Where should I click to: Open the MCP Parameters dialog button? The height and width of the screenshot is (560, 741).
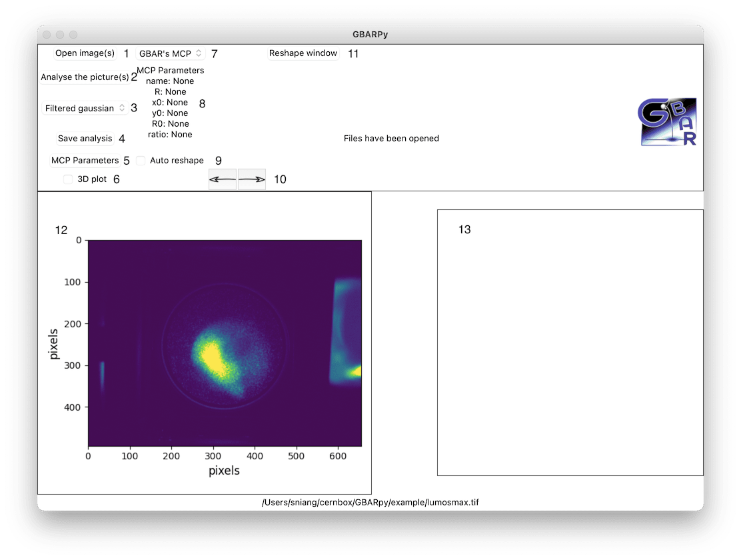pos(85,161)
